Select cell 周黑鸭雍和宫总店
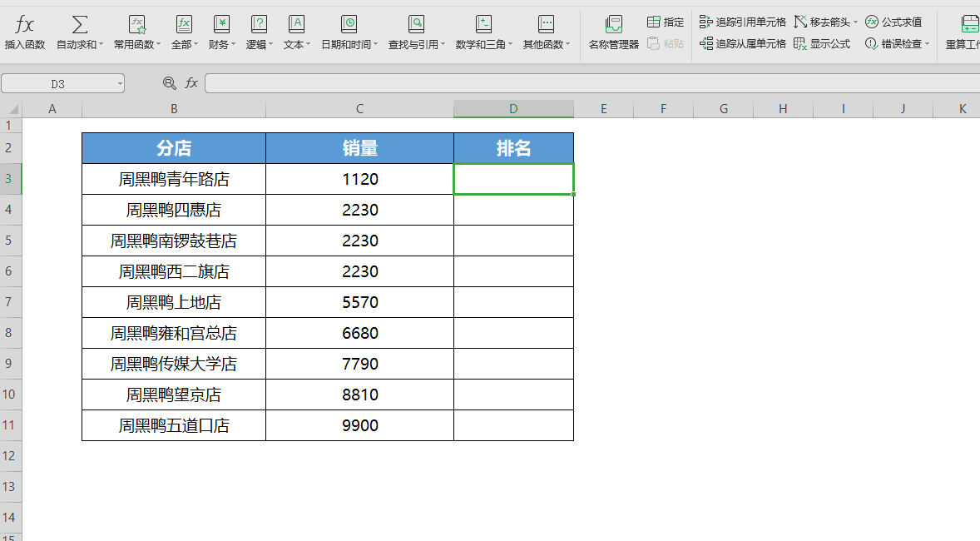Viewport: 980px width, 541px height. 174,333
